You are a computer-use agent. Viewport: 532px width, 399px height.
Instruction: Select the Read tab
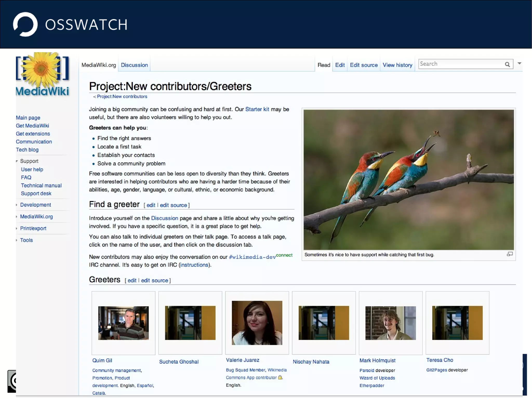point(324,65)
